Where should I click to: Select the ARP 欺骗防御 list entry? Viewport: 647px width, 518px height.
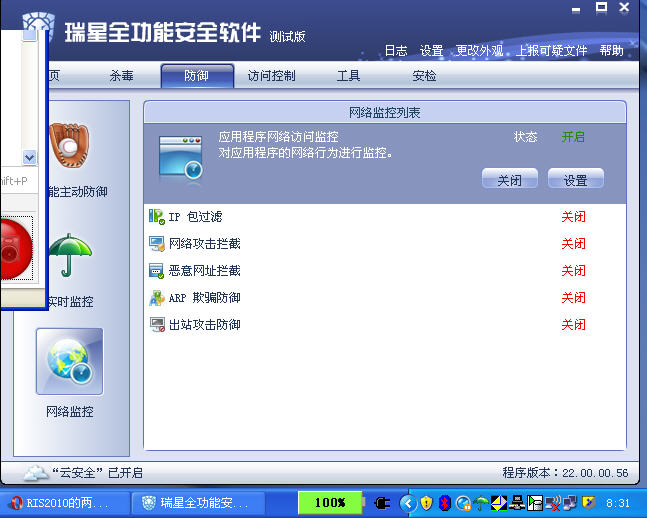point(385,298)
